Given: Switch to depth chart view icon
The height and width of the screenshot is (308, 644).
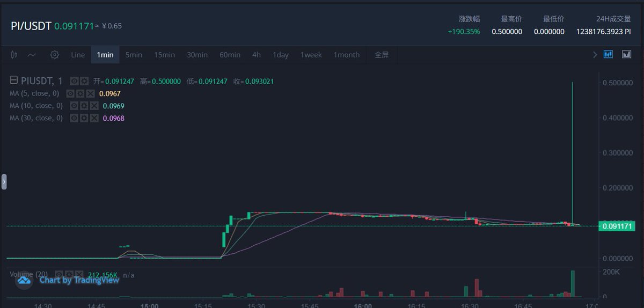Looking at the screenshot, I should (626, 54).
